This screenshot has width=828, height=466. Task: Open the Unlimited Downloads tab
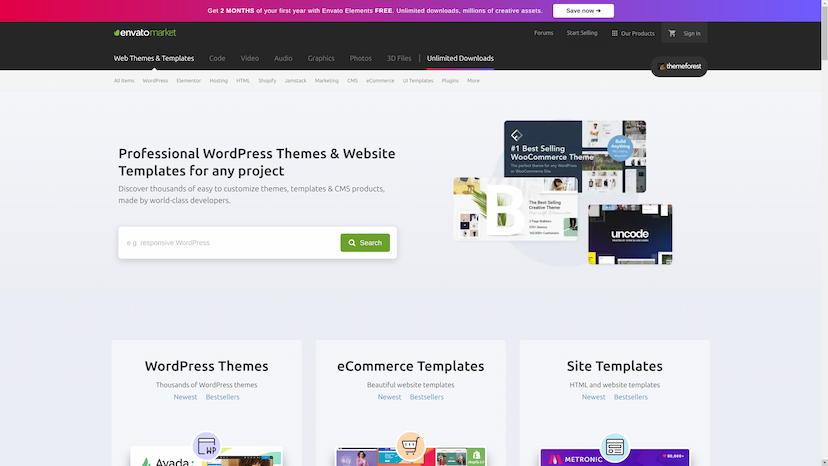point(460,58)
